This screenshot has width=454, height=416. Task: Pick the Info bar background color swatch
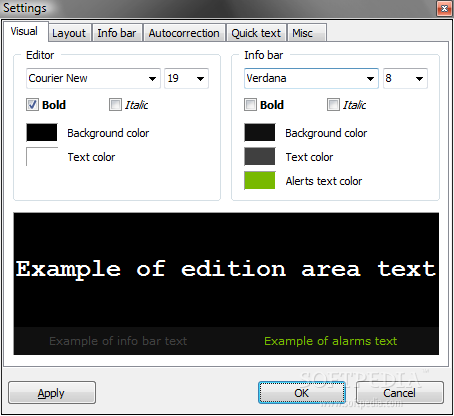260,132
